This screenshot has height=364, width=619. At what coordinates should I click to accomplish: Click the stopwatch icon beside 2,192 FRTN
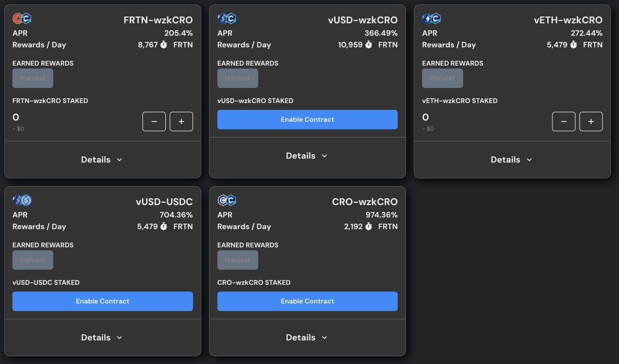click(x=368, y=226)
